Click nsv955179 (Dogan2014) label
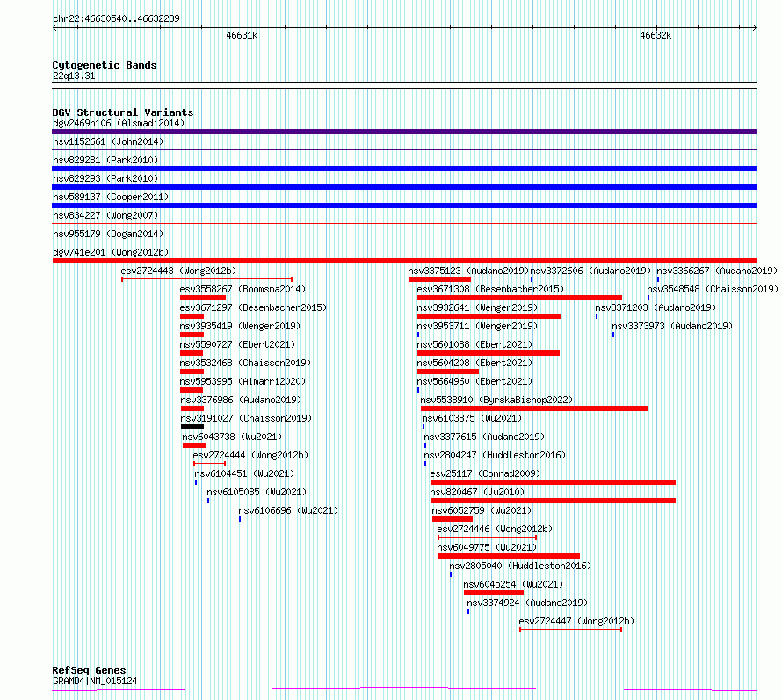Screen dimensions: 782x700 point(108,234)
